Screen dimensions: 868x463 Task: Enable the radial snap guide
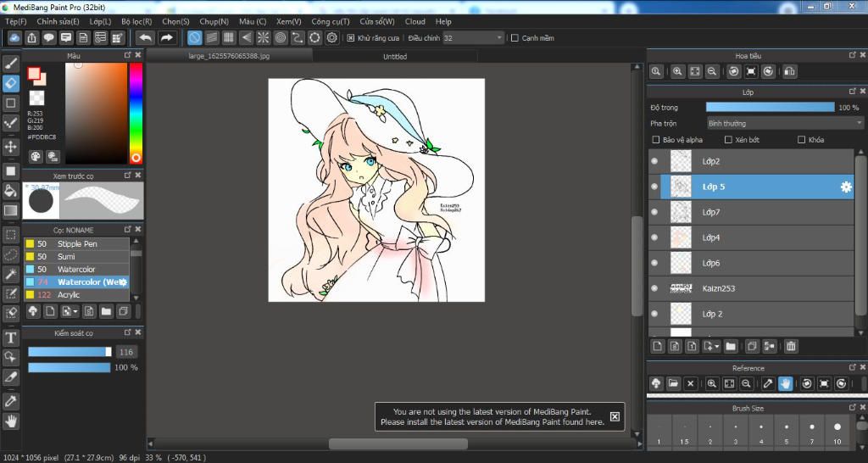point(263,37)
